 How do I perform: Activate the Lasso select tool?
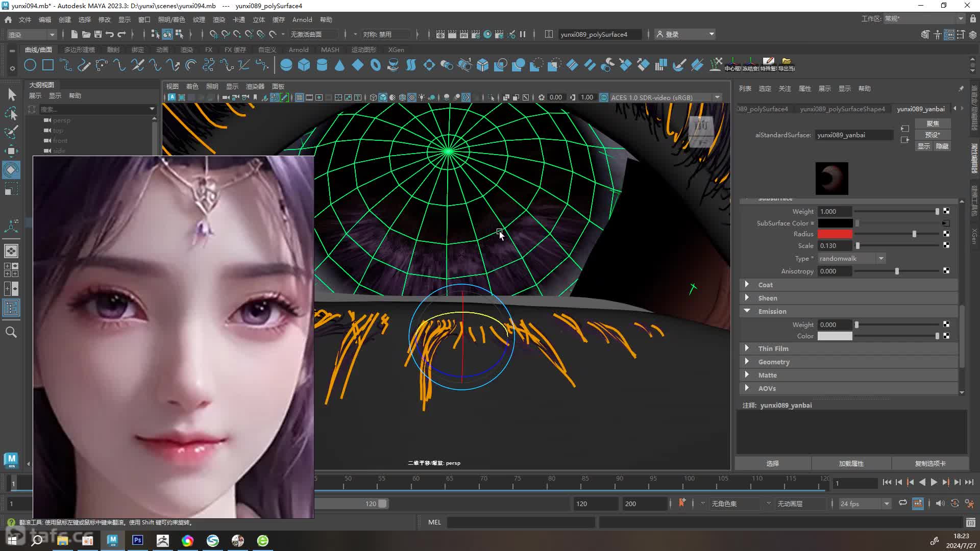pyautogui.click(x=11, y=113)
